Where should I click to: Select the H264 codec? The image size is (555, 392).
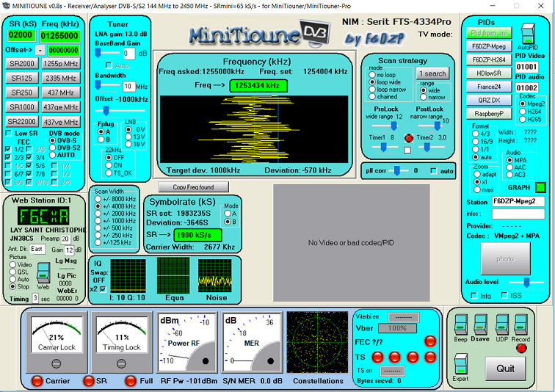pyautogui.click(x=523, y=112)
